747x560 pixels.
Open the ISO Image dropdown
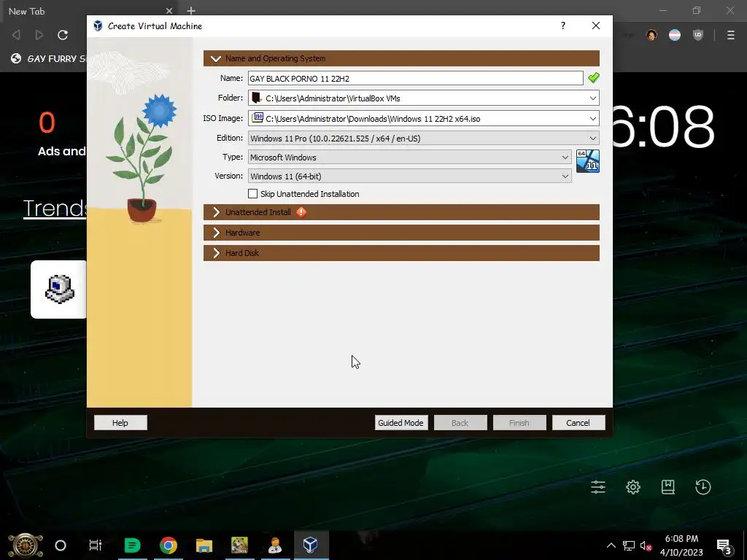tap(592, 119)
